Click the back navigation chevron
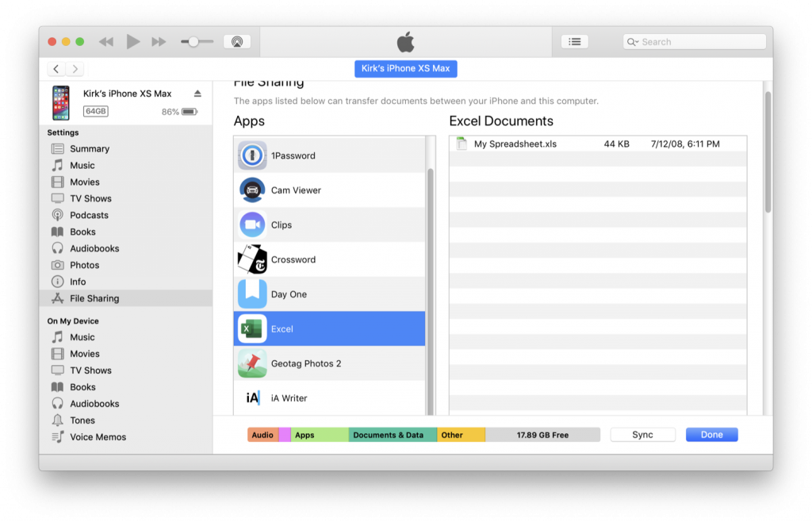 coord(56,69)
